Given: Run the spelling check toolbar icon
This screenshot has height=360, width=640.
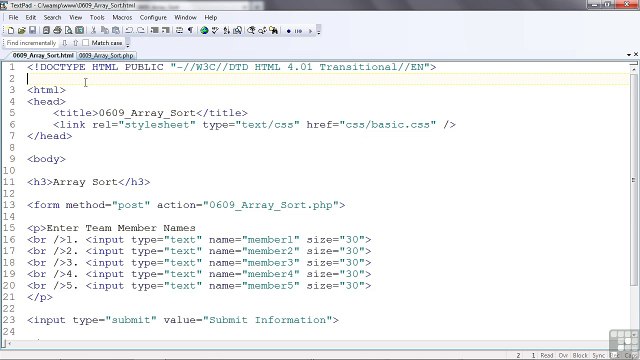Looking at the screenshot, I should tap(215, 31).
